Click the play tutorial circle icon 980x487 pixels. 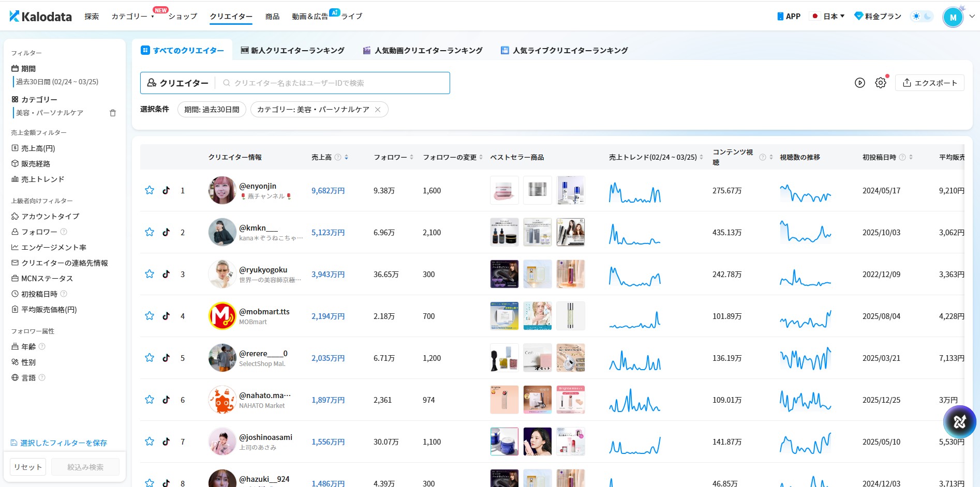[x=859, y=83]
